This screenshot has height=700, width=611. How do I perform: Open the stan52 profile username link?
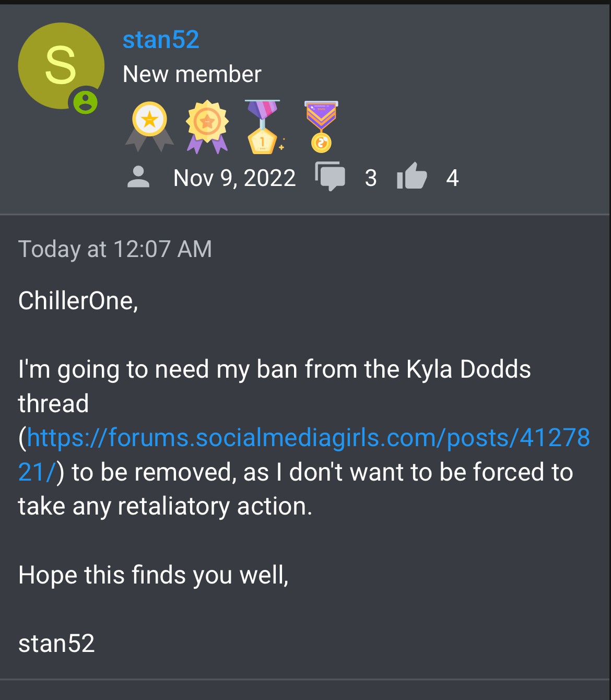coord(161,40)
